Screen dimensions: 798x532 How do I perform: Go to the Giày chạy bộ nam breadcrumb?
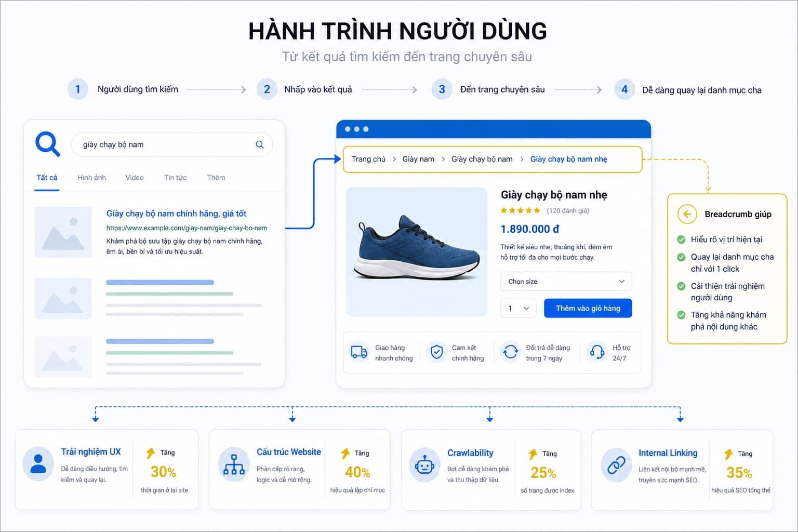coord(482,159)
